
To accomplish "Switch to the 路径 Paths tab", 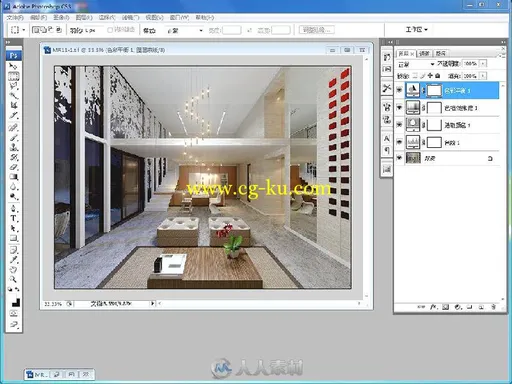I will pos(441,53).
